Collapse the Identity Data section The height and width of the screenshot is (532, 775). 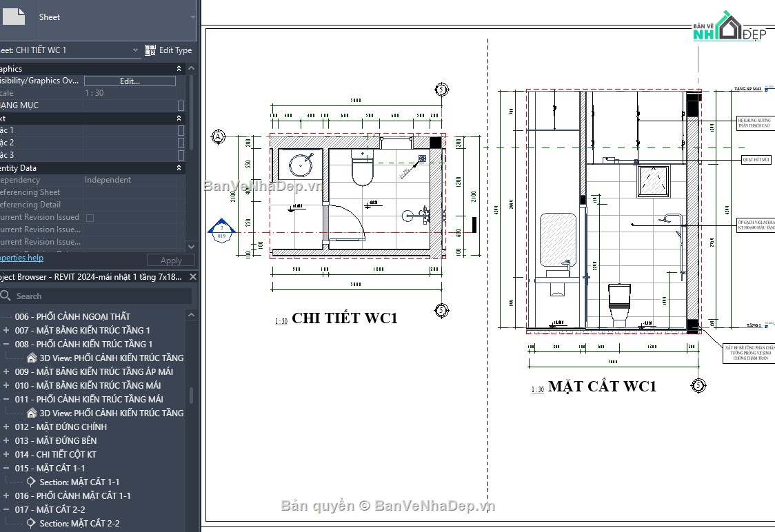click(x=178, y=167)
